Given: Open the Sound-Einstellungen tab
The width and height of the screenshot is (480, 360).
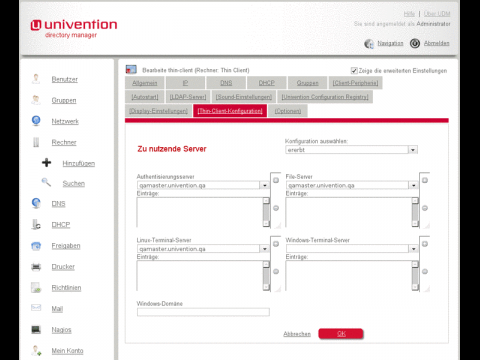Looking at the screenshot, I should pyautogui.click(x=244, y=97).
